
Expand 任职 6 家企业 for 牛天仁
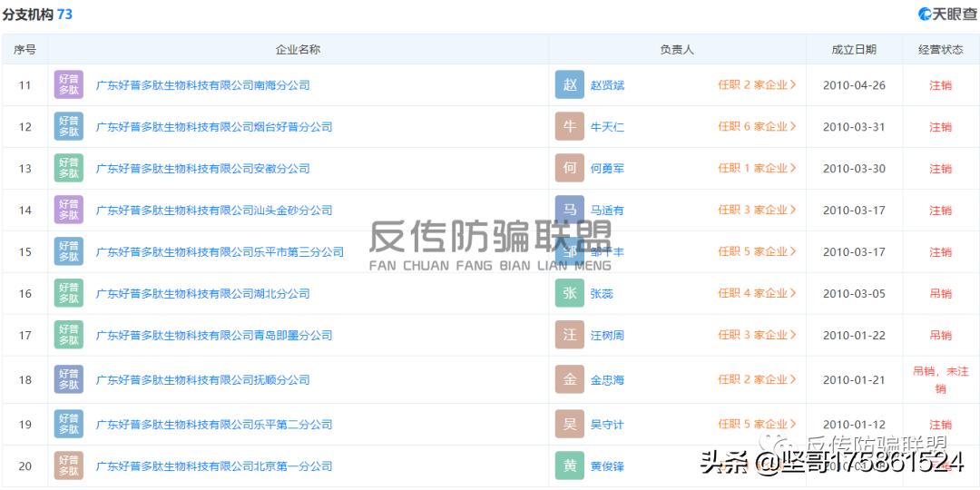tap(757, 127)
